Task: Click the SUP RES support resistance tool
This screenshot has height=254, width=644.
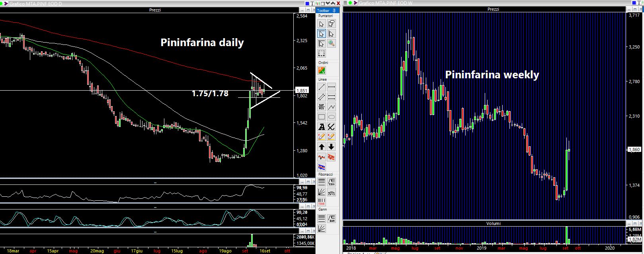Action: 322,107
